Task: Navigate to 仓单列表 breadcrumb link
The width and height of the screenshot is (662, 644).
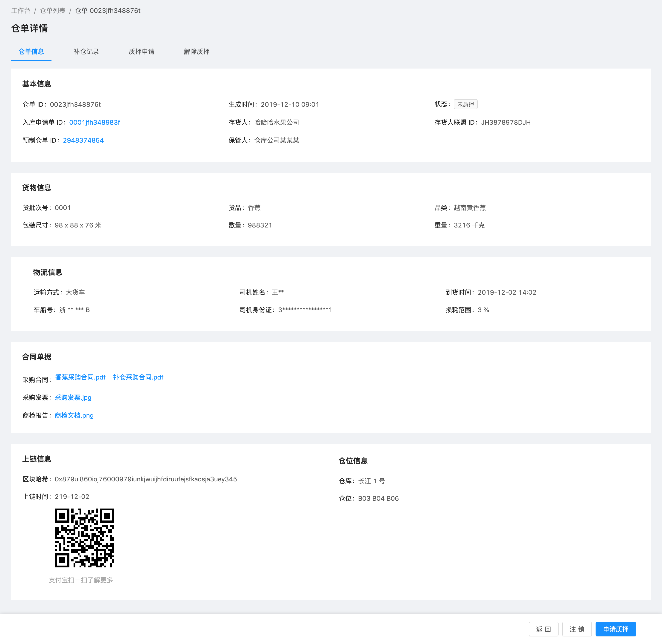Action: click(52, 11)
